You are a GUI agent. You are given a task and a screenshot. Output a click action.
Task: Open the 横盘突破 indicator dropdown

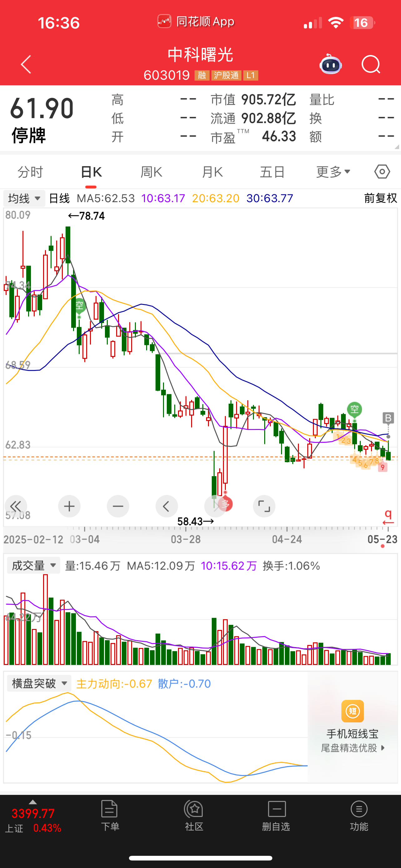(x=39, y=683)
